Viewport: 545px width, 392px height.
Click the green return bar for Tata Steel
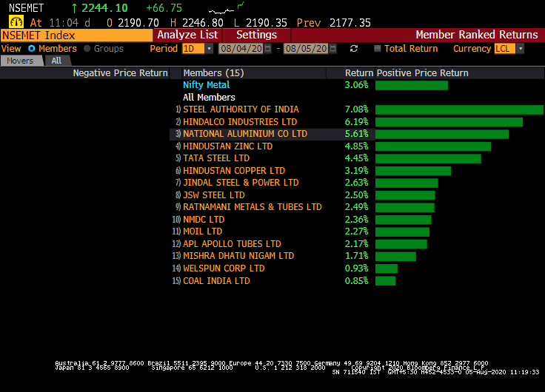tap(428, 158)
